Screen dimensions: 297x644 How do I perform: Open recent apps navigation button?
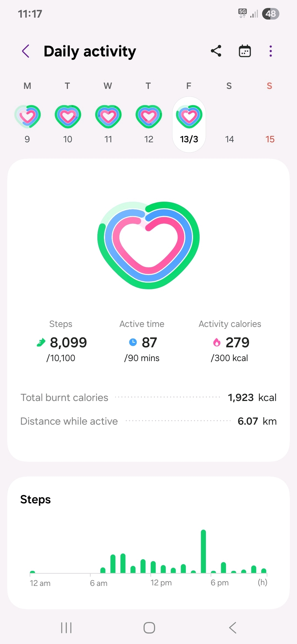pos(66,628)
